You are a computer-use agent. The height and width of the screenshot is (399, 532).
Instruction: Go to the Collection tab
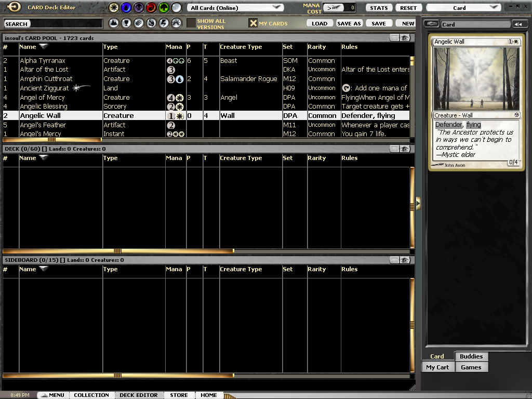coord(91,395)
